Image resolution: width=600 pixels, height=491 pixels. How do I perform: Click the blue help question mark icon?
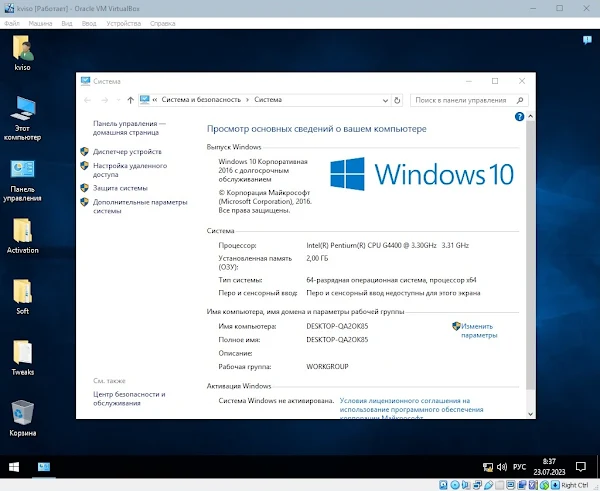(x=519, y=117)
